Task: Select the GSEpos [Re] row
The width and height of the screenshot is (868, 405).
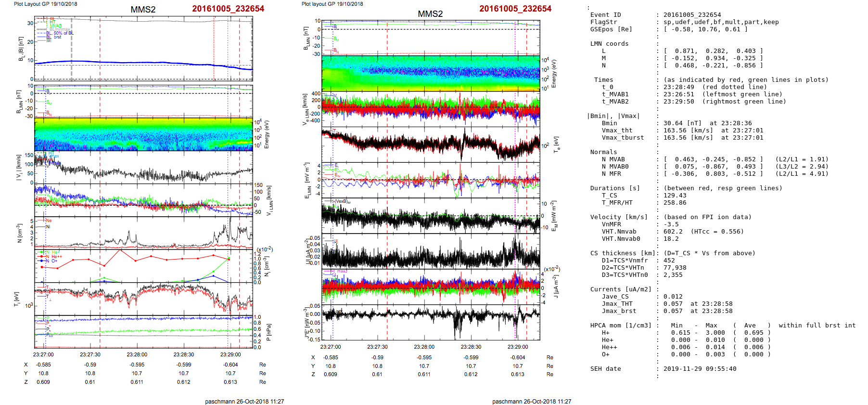Action: [x=611, y=29]
